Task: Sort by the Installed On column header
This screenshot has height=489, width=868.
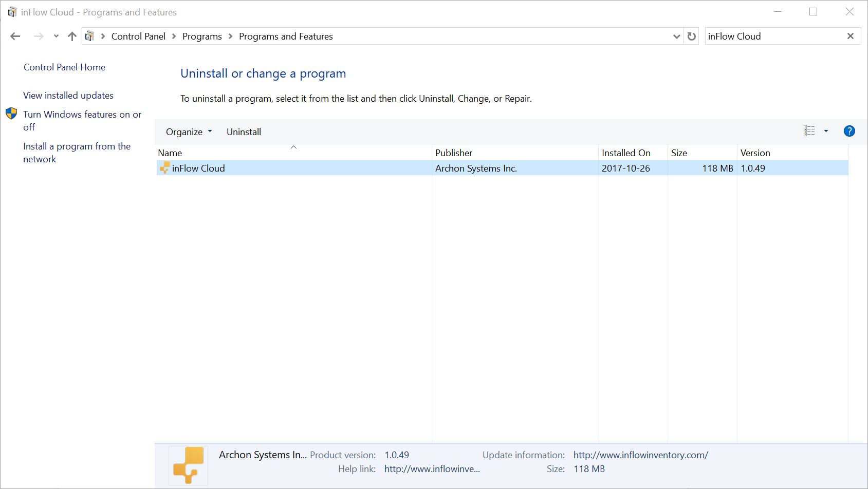Action: pos(633,153)
